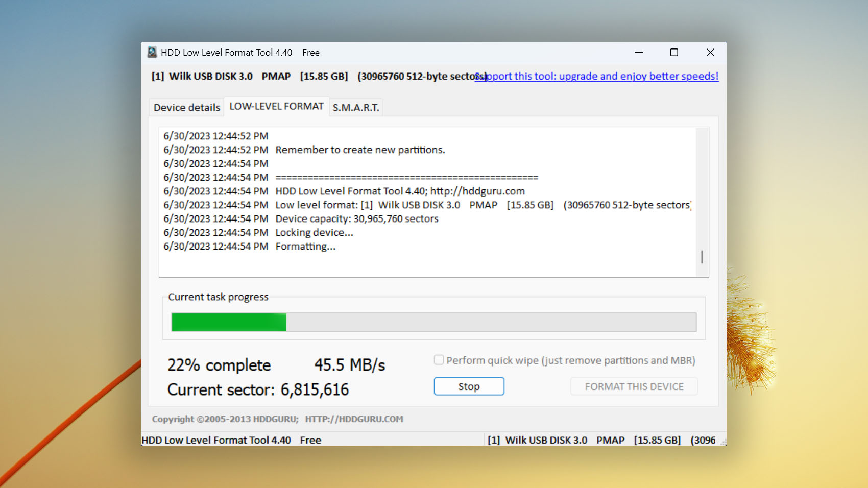Click the FORMAT THIS DEVICE button
The height and width of the screenshot is (488, 868).
[634, 386]
